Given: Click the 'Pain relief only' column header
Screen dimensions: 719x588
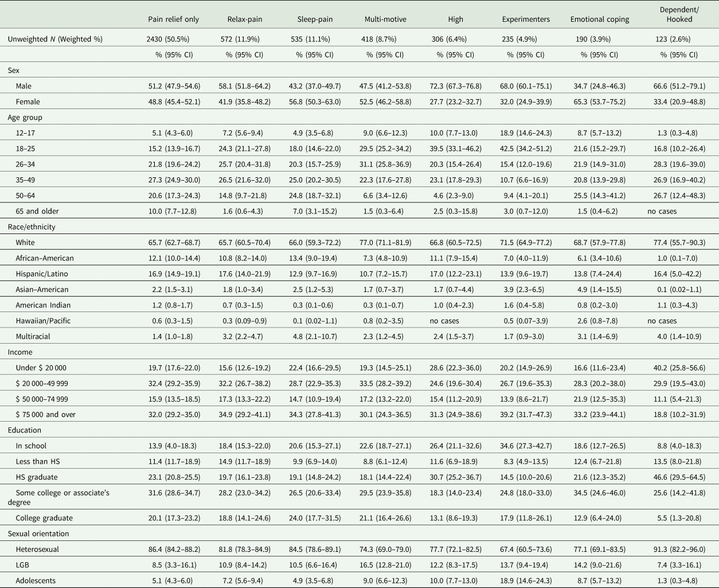Looking at the screenshot, I should click(x=173, y=19).
